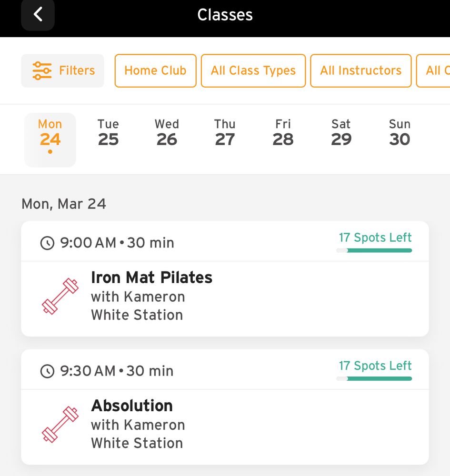Image resolution: width=450 pixels, height=476 pixels.
Task: Tap the back arrow icon
Action: click(38, 14)
